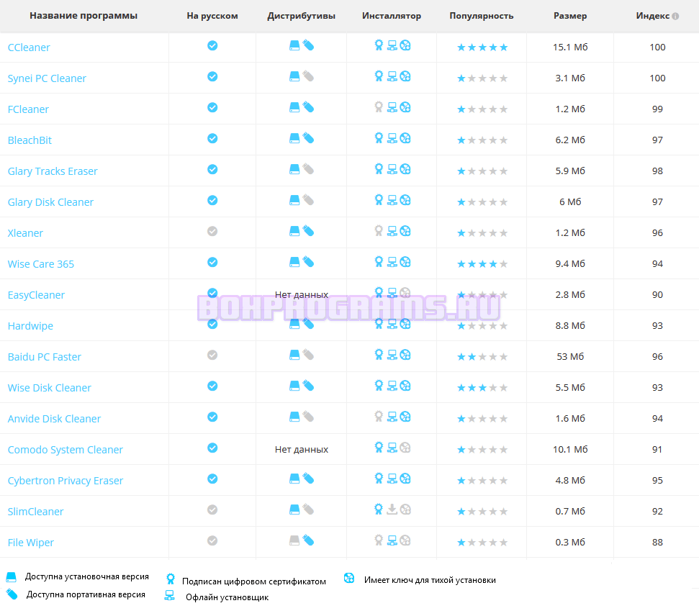
Task: Click Wise Disk Cleaner's portable version icon
Action: point(308,386)
